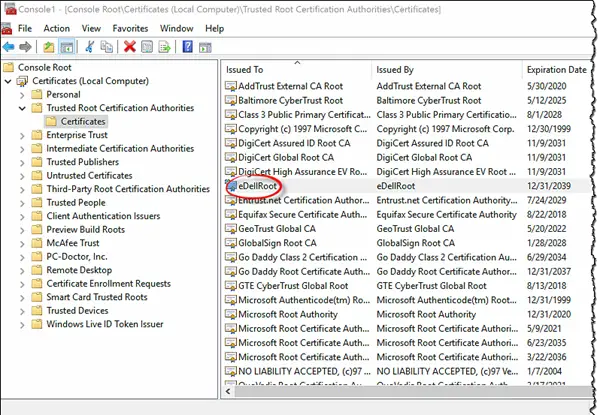Click the certificate icon beside AddTrust External CA Root
This screenshot has width=600, height=415.
coord(231,86)
